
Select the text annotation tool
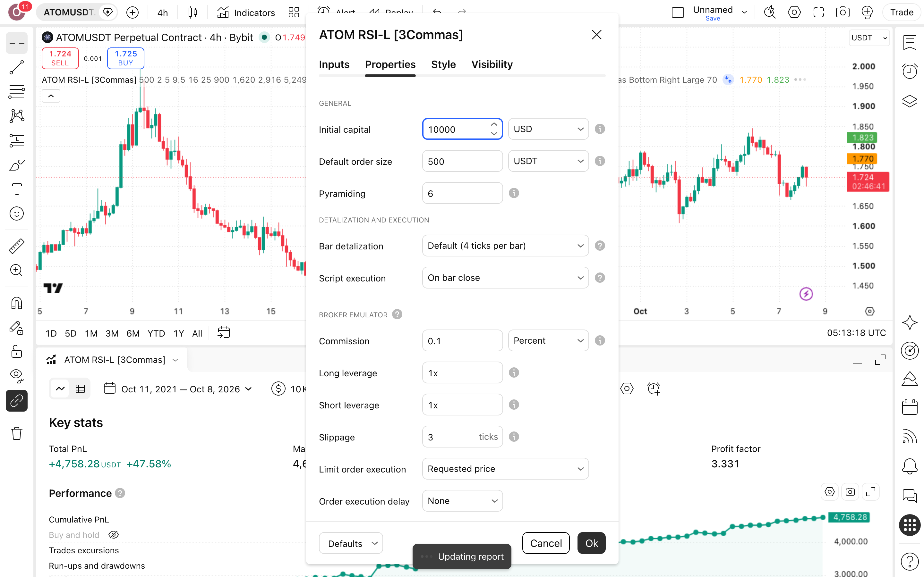16,189
